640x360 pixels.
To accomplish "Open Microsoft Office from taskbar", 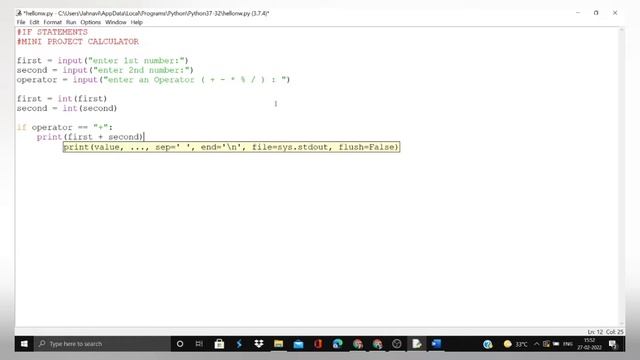I will pos(318,344).
